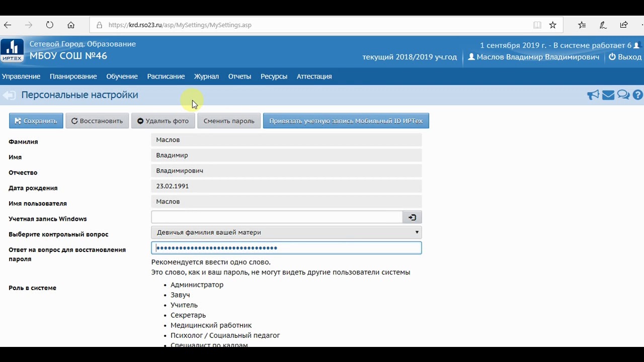
Task: Open the forum chat bubbles icon
Action: click(623, 95)
